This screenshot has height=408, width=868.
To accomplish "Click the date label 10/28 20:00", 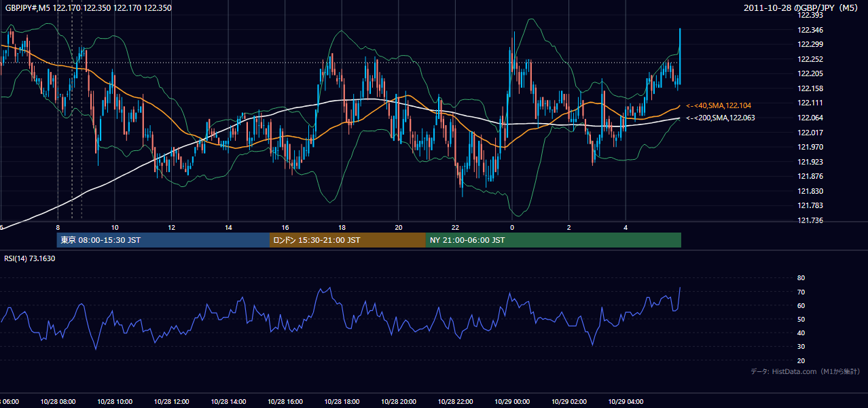I will [398, 401].
